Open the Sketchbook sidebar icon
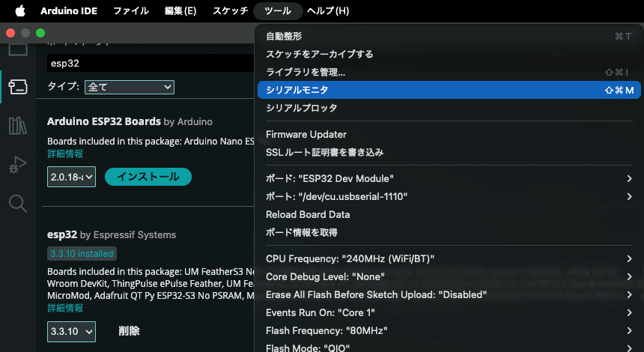Screen dimensions: 644x352 point(18,49)
